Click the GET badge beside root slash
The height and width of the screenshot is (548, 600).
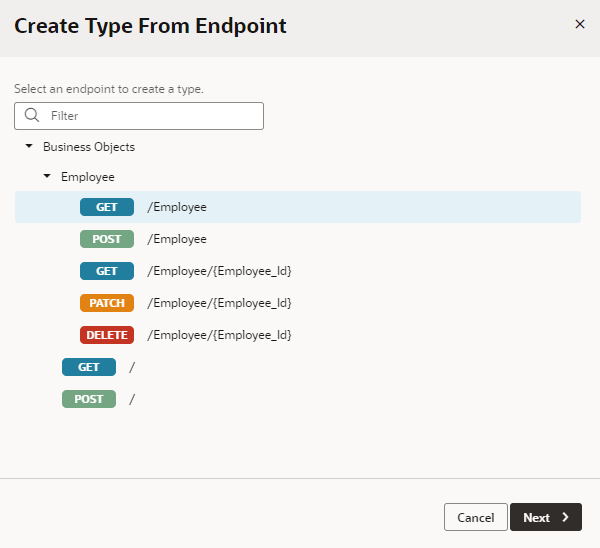tap(89, 367)
